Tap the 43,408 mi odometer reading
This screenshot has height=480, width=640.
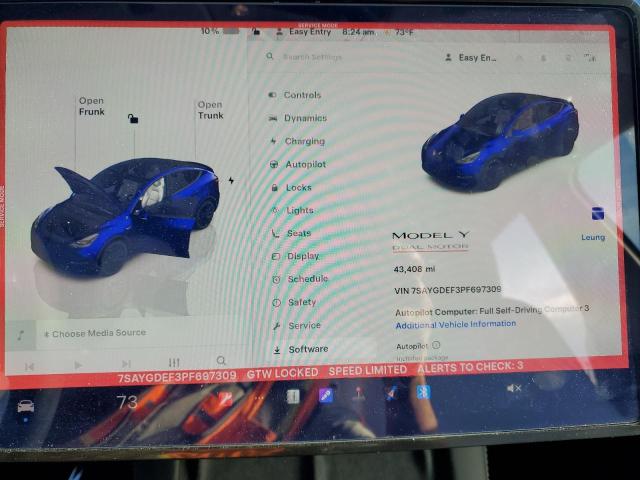pyautogui.click(x=414, y=269)
